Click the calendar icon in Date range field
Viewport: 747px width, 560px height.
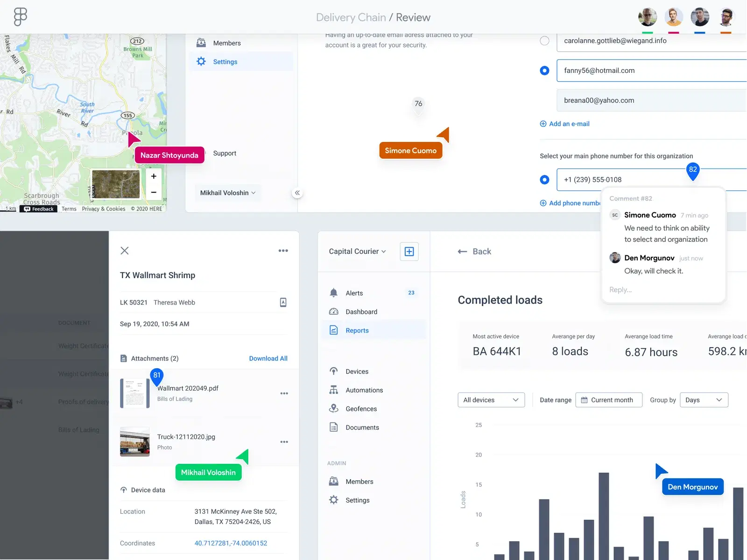click(x=584, y=400)
